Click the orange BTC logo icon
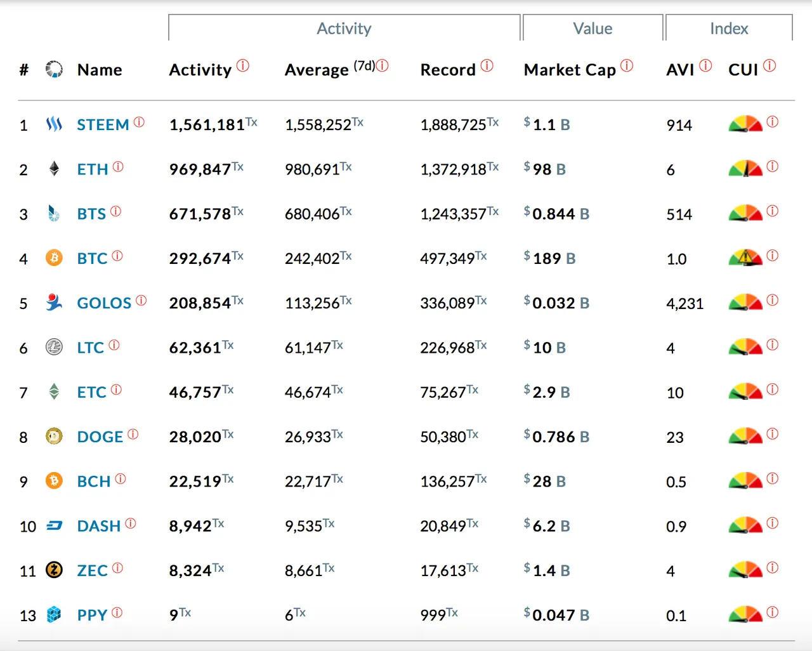Viewport: 812px width, 651px height. [54, 258]
